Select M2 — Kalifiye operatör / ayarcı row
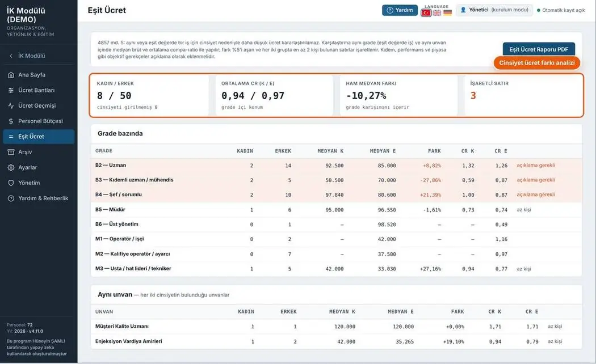The height and width of the screenshot is (364, 596). 336,254
